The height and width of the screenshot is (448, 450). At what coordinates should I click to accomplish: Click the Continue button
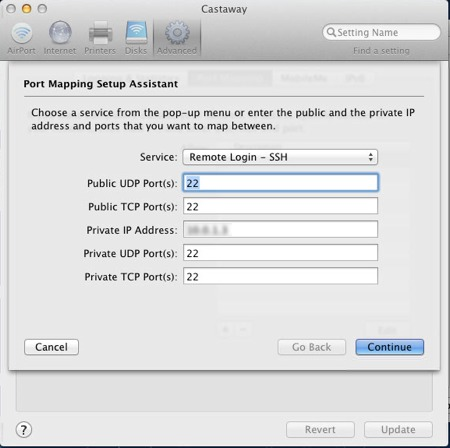point(390,347)
